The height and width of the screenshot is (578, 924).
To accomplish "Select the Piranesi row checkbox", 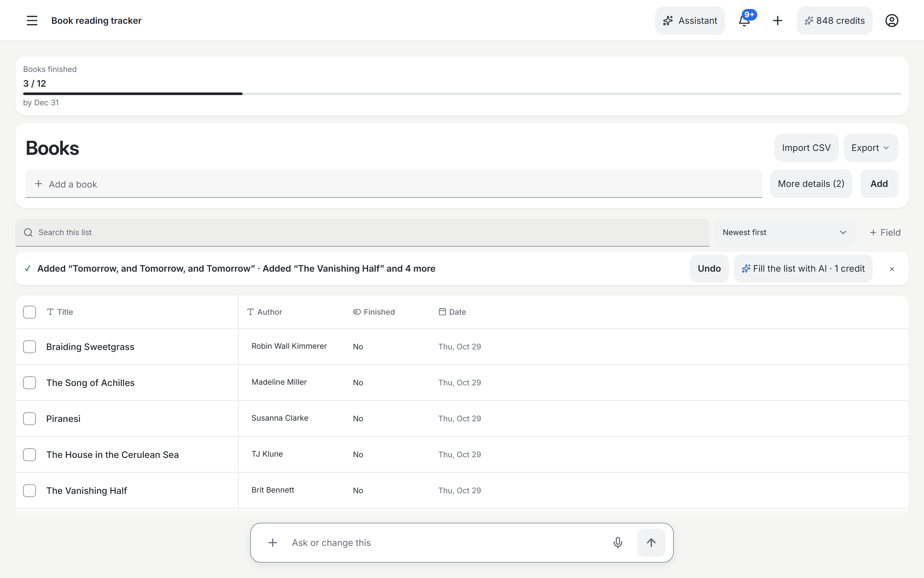I will pyautogui.click(x=30, y=419).
